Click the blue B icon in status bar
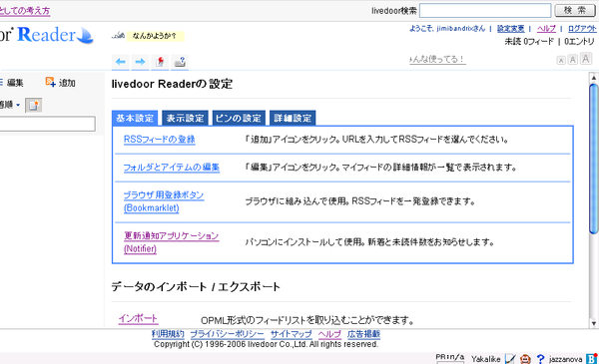This screenshot has width=599, height=364. 592,359
